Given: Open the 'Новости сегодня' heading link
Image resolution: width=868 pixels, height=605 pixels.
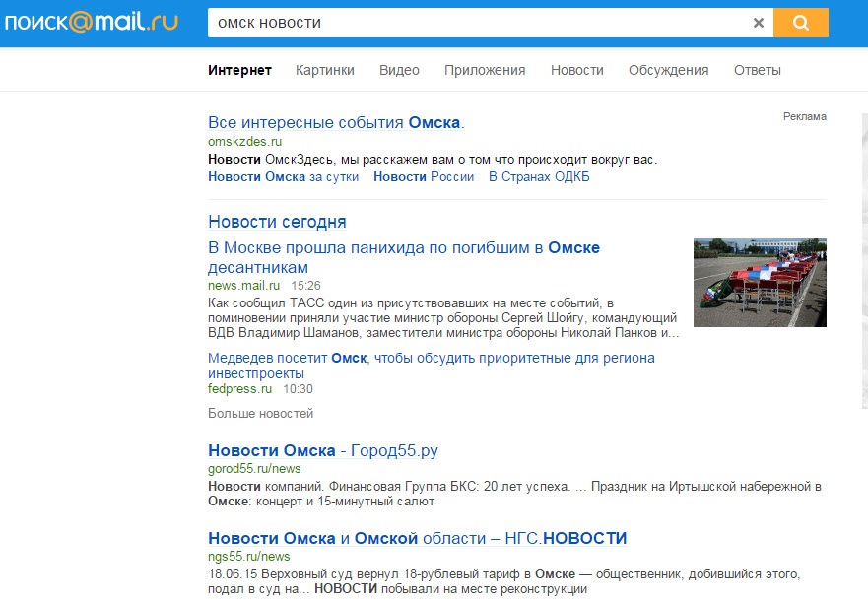Looking at the screenshot, I should tap(277, 222).
